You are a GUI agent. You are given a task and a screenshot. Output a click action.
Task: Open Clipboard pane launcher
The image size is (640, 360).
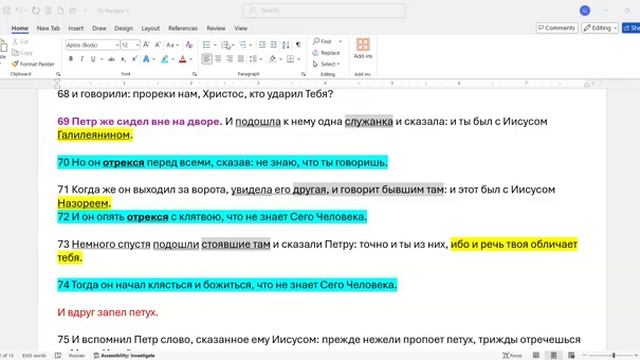(58, 74)
